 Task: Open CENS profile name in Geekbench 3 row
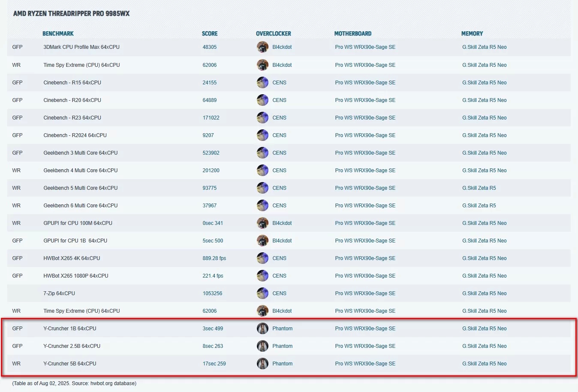point(279,153)
